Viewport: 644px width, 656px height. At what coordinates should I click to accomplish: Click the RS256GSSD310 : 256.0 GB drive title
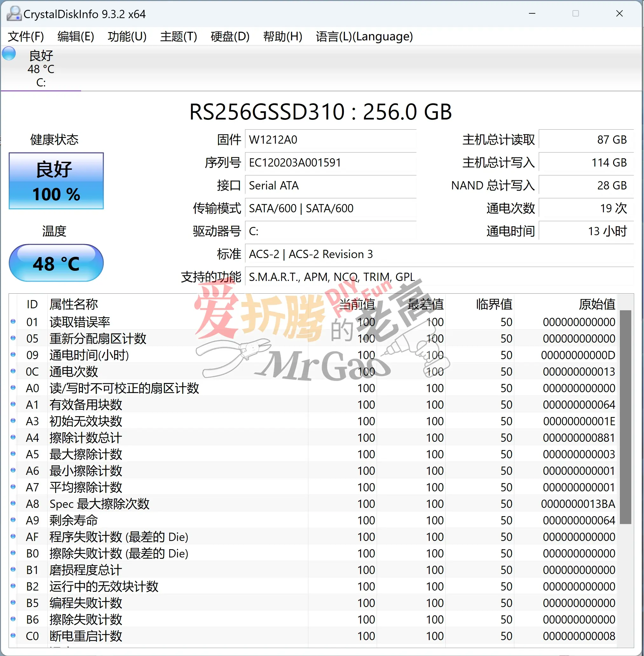(x=320, y=112)
